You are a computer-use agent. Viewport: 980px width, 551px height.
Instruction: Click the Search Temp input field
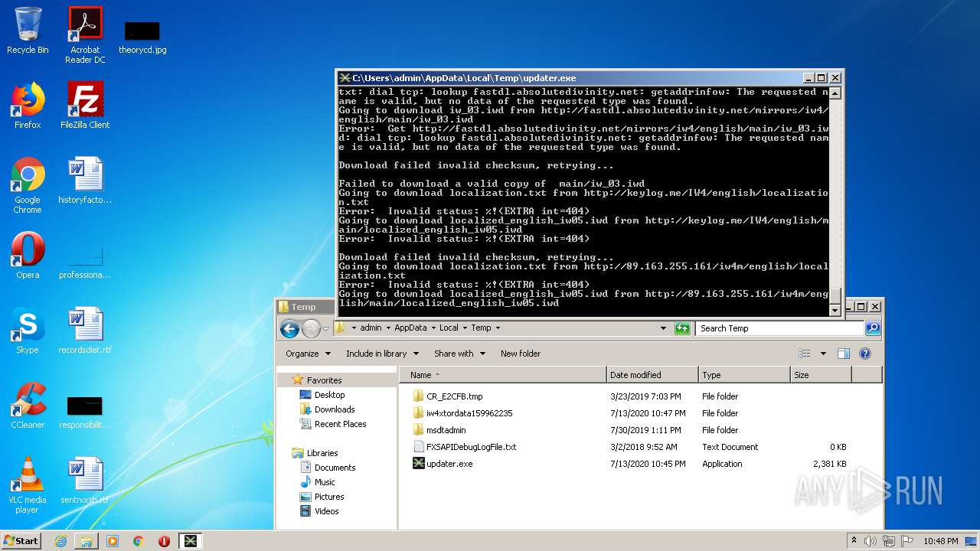780,328
